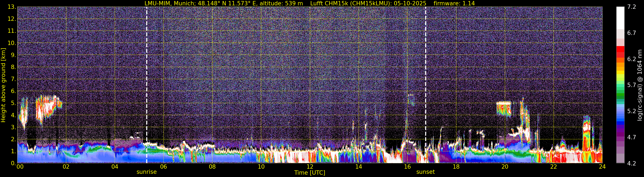
Task: Click the height axis tick '8.'
Action: click(x=13, y=67)
